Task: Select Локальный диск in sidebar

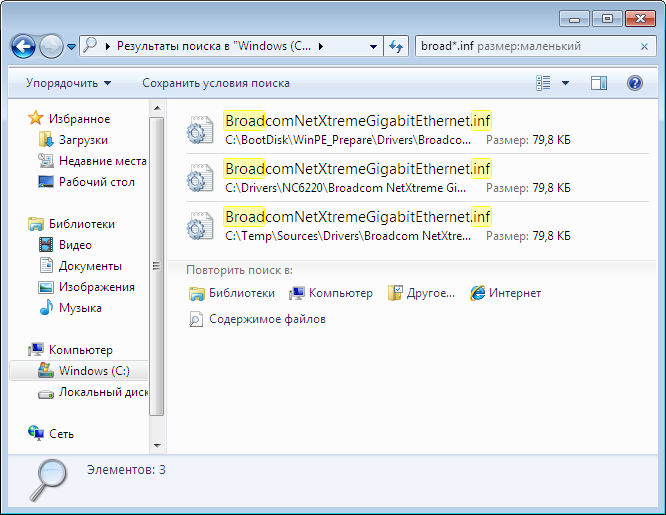Action: point(103,392)
